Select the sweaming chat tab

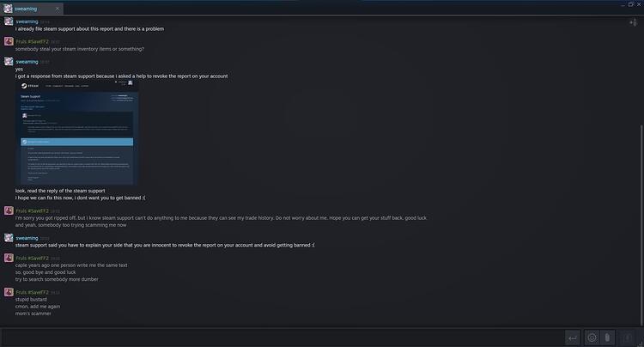tap(33, 9)
